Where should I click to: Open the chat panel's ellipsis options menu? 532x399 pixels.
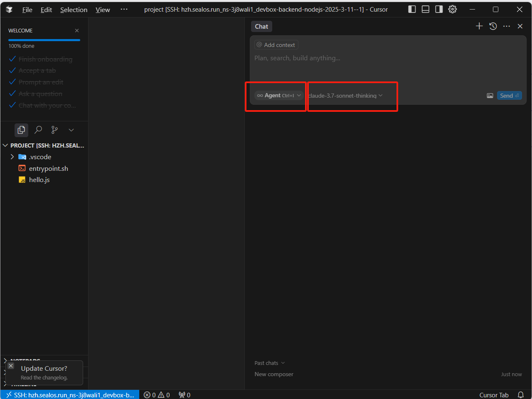pos(507,26)
